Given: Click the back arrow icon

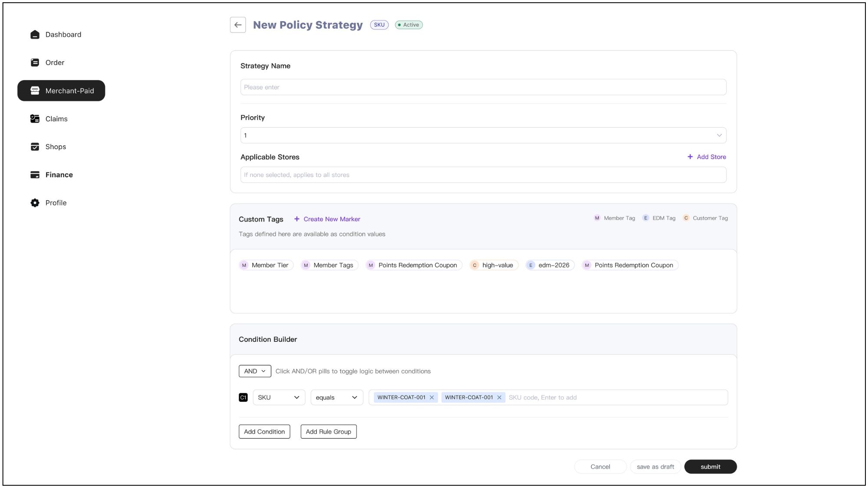Looking at the screenshot, I should coord(238,25).
